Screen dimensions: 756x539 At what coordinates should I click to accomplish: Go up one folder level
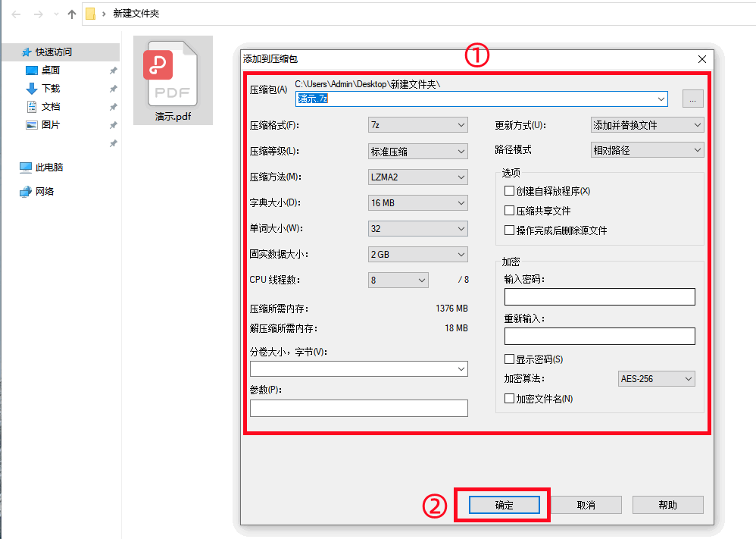pyautogui.click(x=72, y=14)
